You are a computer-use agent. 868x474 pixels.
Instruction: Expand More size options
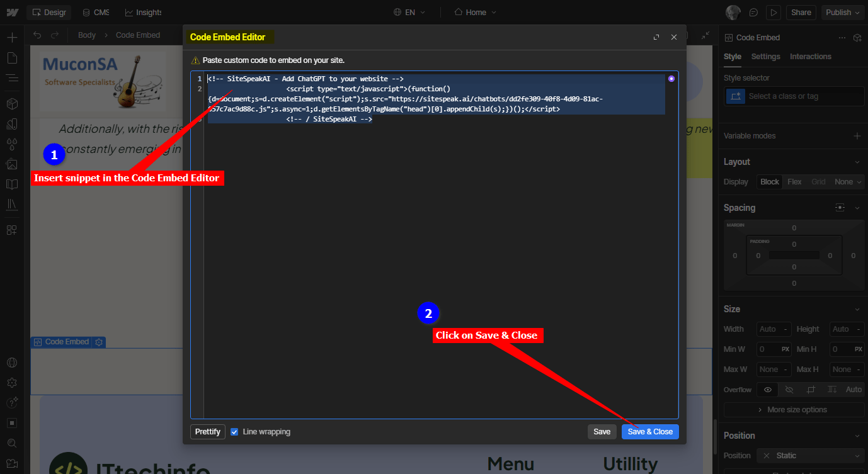794,410
